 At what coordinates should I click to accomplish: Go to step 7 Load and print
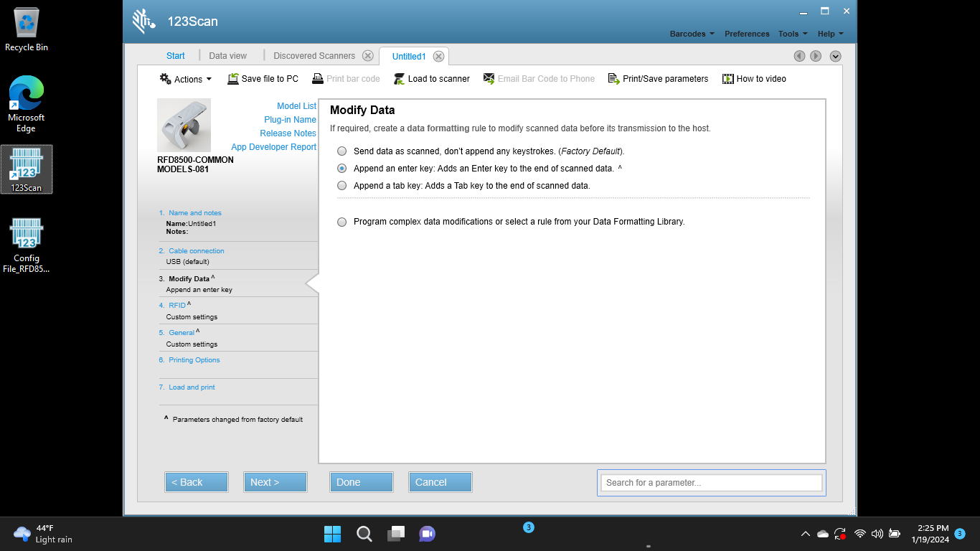tap(192, 387)
